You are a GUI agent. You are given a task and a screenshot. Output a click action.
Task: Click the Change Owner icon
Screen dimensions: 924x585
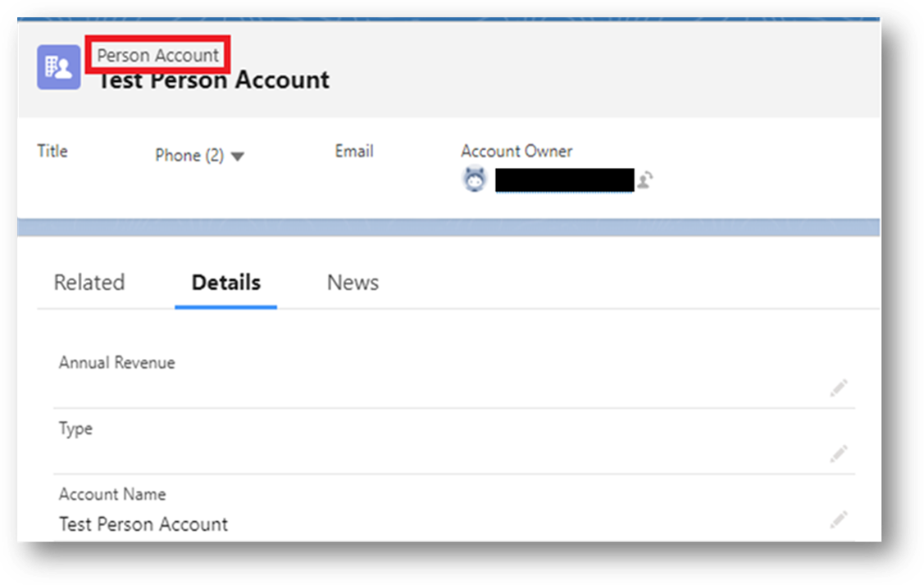point(645,179)
